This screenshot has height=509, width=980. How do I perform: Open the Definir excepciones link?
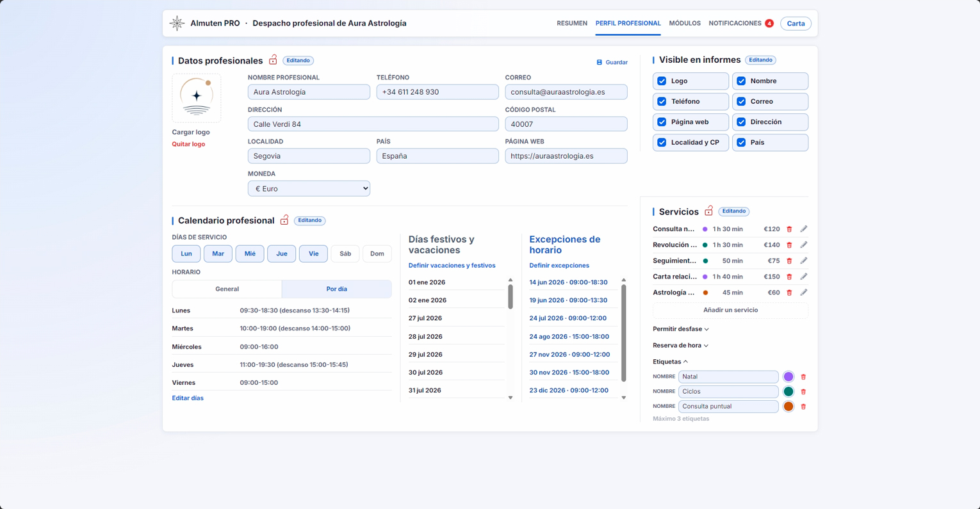tap(559, 265)
